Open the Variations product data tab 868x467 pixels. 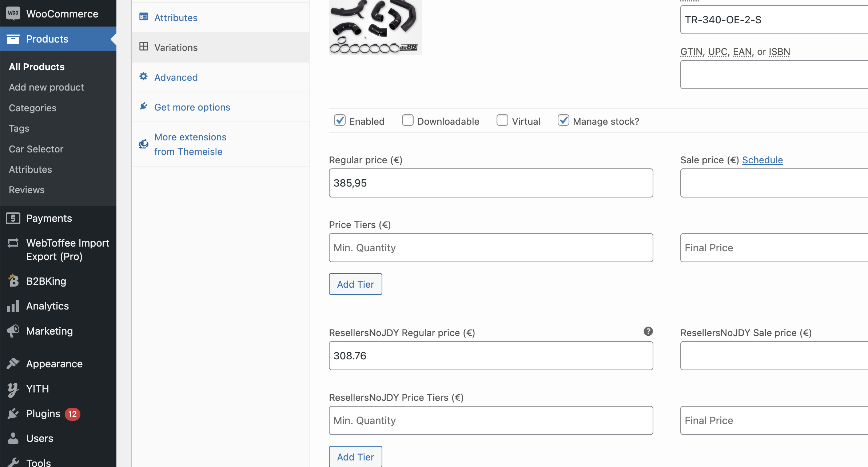pos(220,47)
